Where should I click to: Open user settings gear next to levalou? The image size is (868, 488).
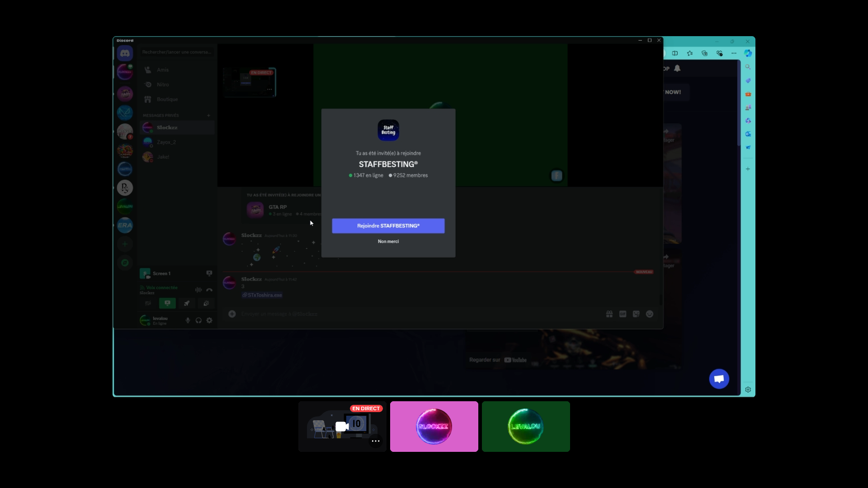[209, 320]
